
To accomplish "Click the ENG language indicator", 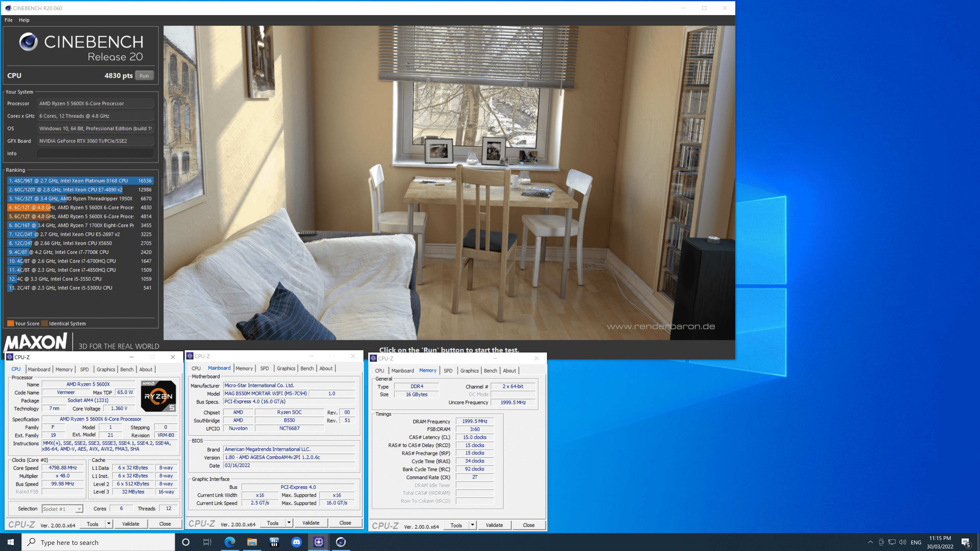I will [x=916, y=542].
